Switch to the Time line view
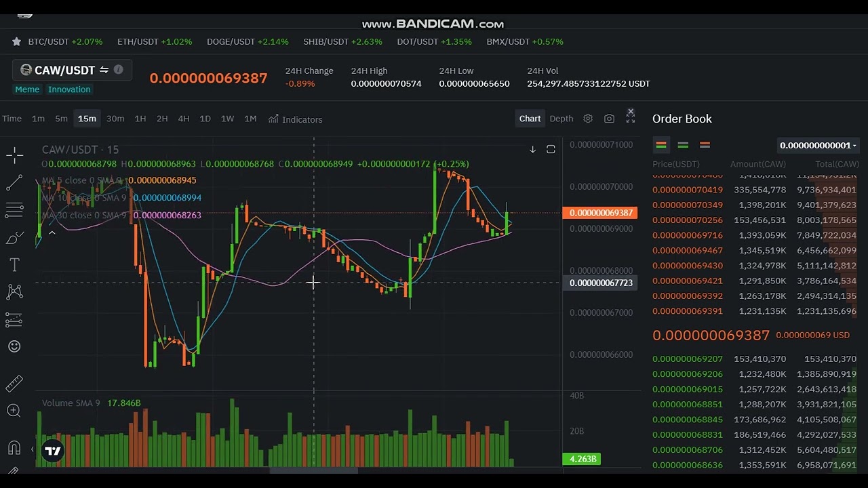This screenshot has height=488, width=868. point(12,119)
